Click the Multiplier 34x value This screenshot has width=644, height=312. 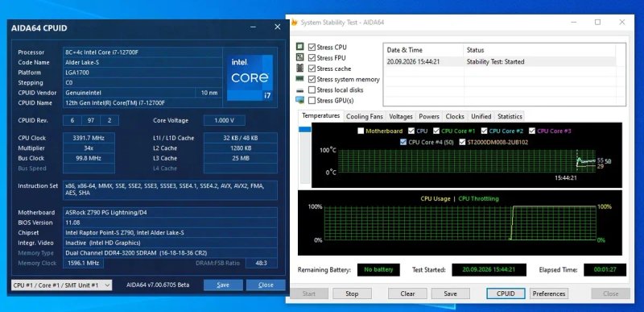click(89, 148)
